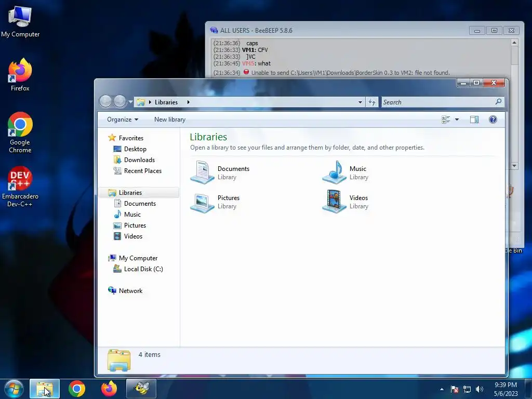Click the Help question mark icon
The width and height of the screenshot is (532, 399).
[x=493, y=119]
